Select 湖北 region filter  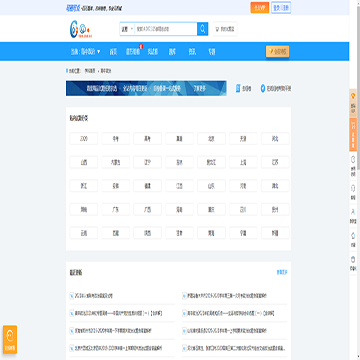[275, 186]
